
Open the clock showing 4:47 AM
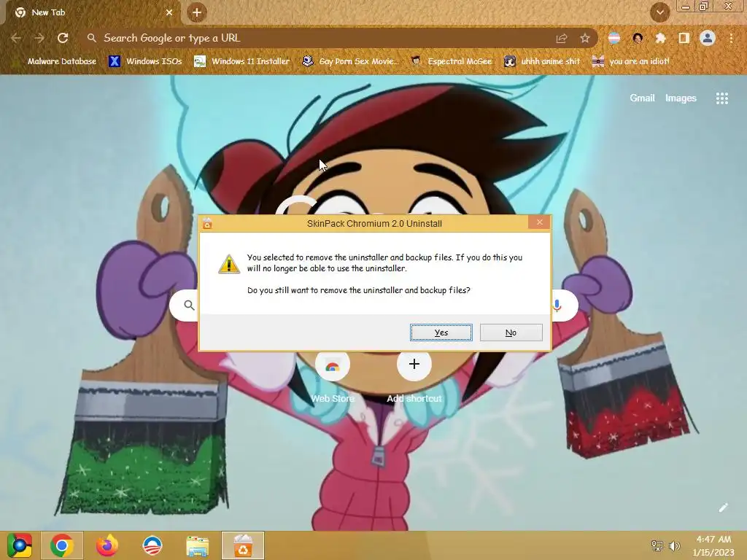pyautogui.click(x=713, y=545)
